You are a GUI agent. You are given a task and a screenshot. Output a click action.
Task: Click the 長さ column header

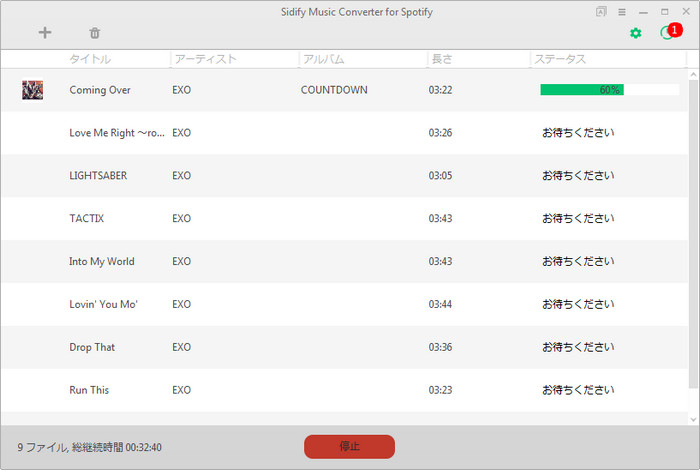point(442,59)
